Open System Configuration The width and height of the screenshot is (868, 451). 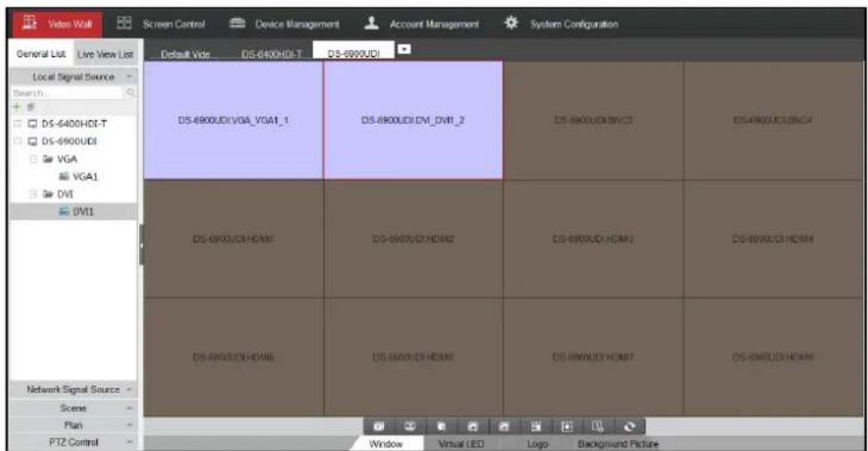pos(561,24)
